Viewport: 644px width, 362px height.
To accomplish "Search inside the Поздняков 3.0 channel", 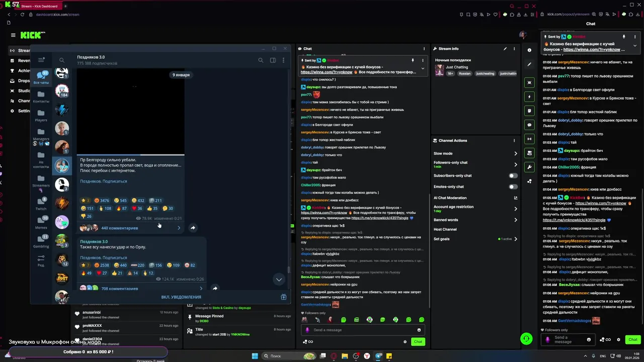I will pyautogui.click(x=261, y=60).
